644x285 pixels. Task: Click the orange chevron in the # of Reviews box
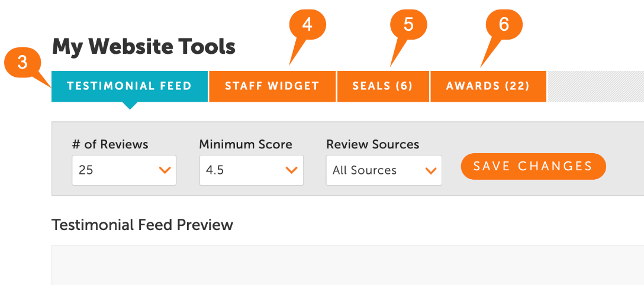tap(165, 170)
